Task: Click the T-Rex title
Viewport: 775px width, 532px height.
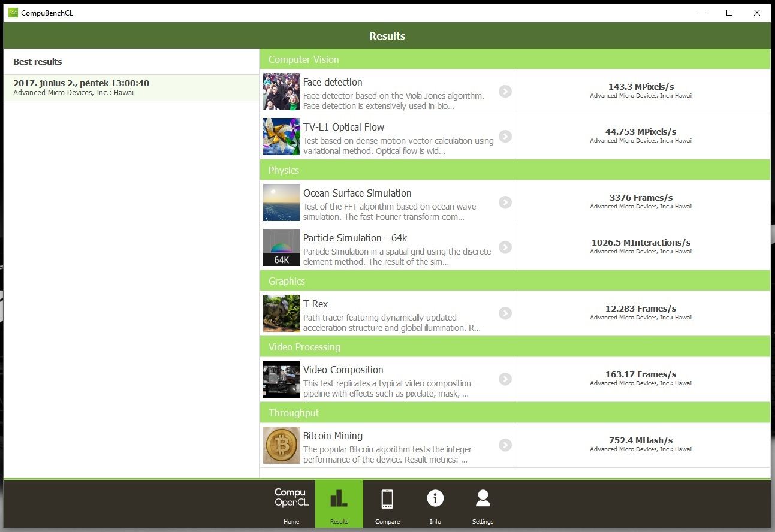Action: [x=316, y=304]
